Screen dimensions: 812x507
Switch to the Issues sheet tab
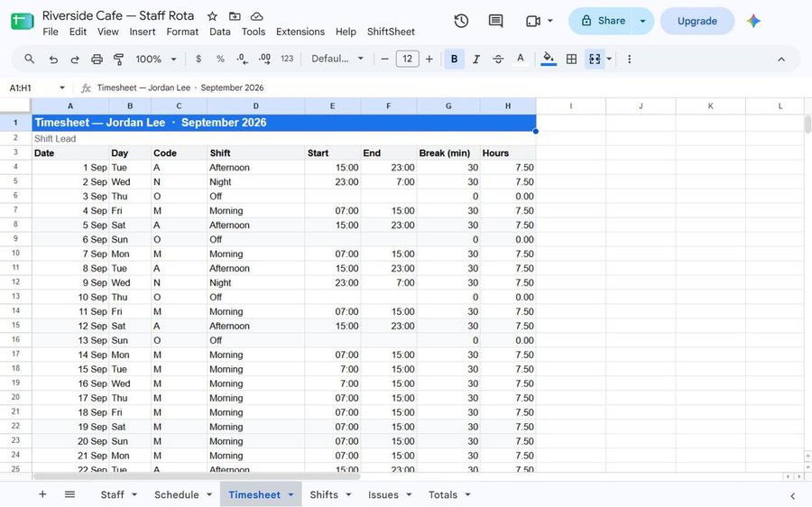coord(383,494)
